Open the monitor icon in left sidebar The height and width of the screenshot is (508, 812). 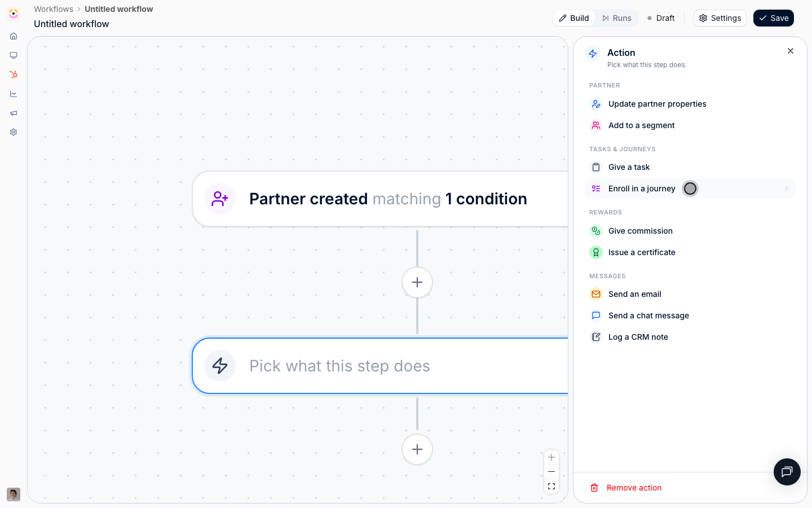(x=14, y=55)
